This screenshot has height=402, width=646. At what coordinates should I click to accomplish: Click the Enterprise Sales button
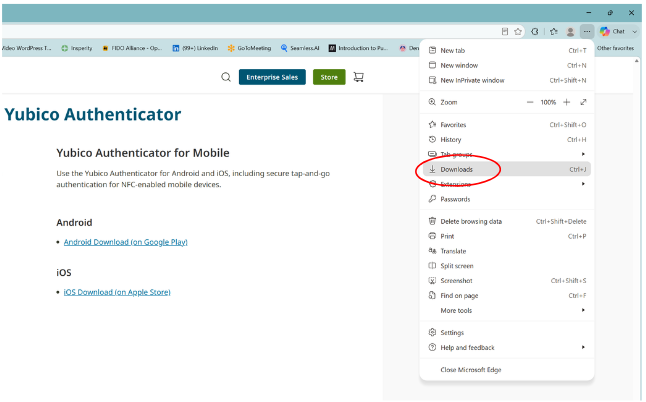pyautogui.click(x=272, y=77)
